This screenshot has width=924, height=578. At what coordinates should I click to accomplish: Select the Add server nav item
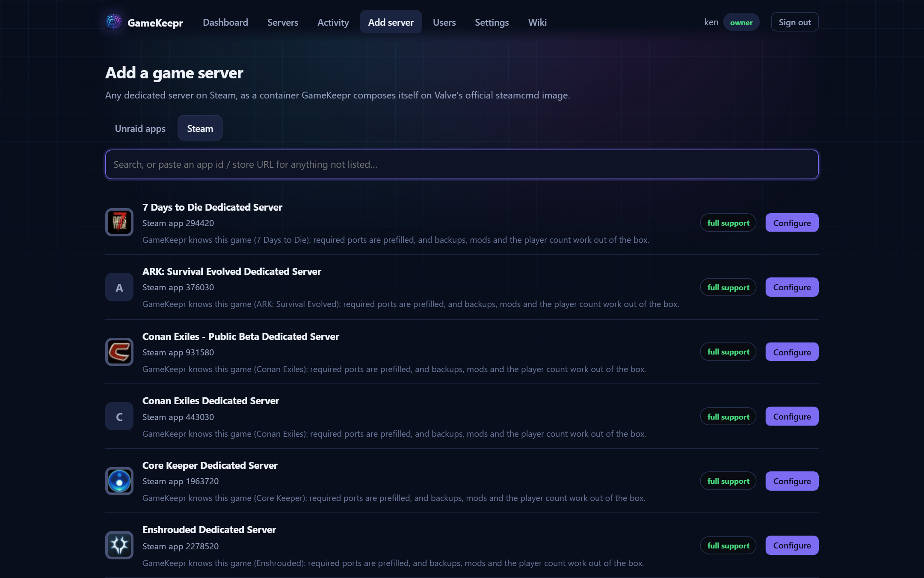tap(391, 22)
